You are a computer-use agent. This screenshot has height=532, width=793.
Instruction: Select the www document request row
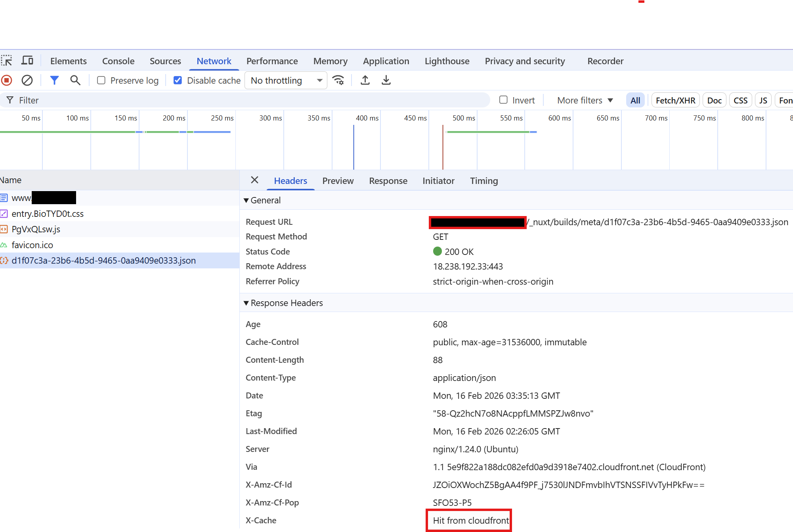(x=119, y=198)
